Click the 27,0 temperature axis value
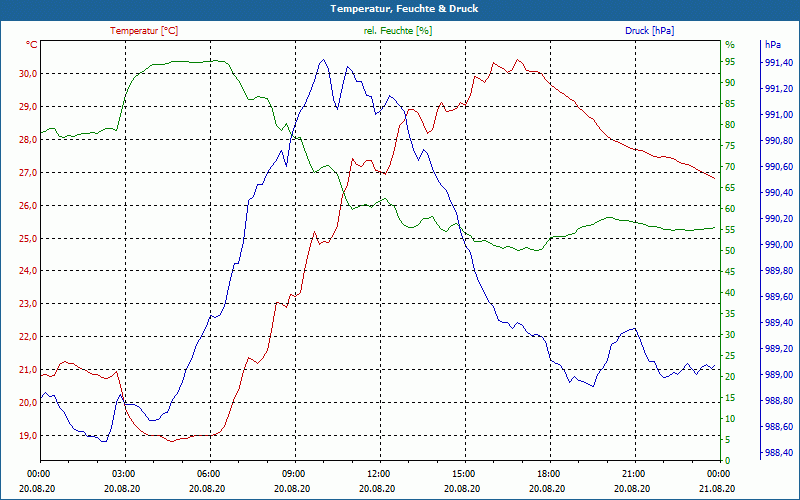The width and height of the screenshot is (800, 500). (28, 172)
